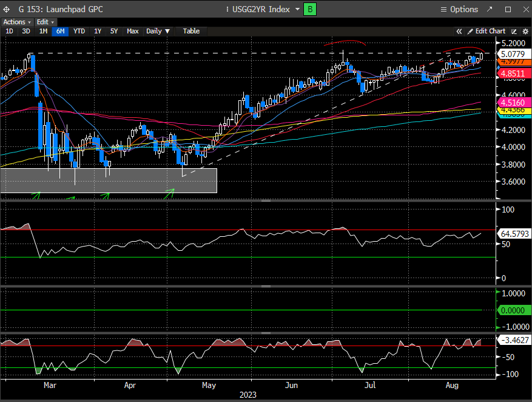Click the pink 4.5160 moving average label

[514, 101]
